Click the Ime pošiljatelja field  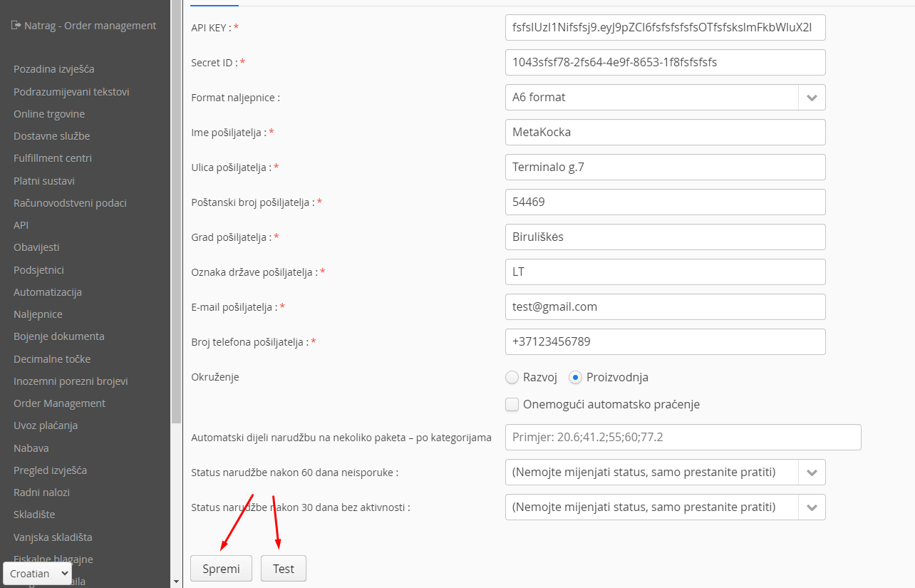coord(665,132)
